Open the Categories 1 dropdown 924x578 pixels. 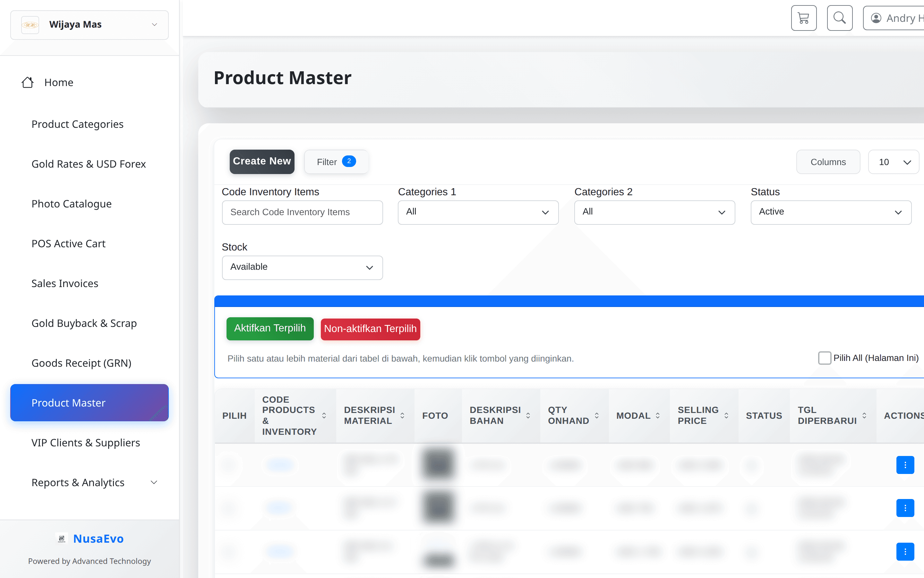click(478, 212)
